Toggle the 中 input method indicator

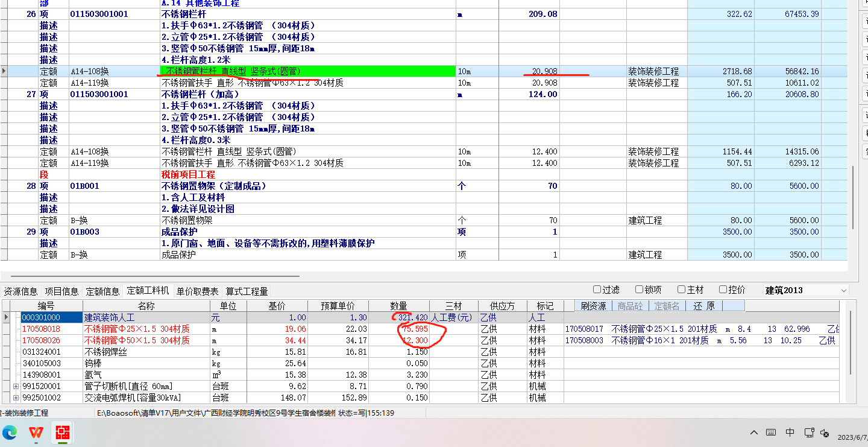pos(790,433)
